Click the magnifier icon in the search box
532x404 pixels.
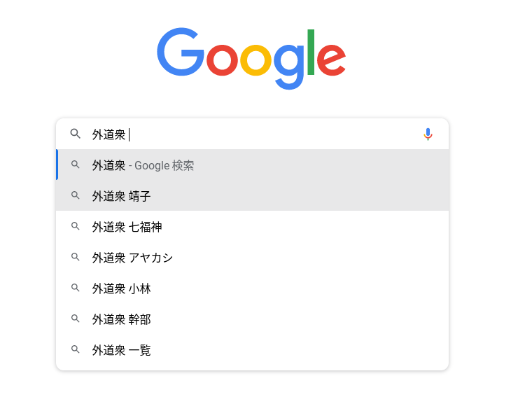76,134
